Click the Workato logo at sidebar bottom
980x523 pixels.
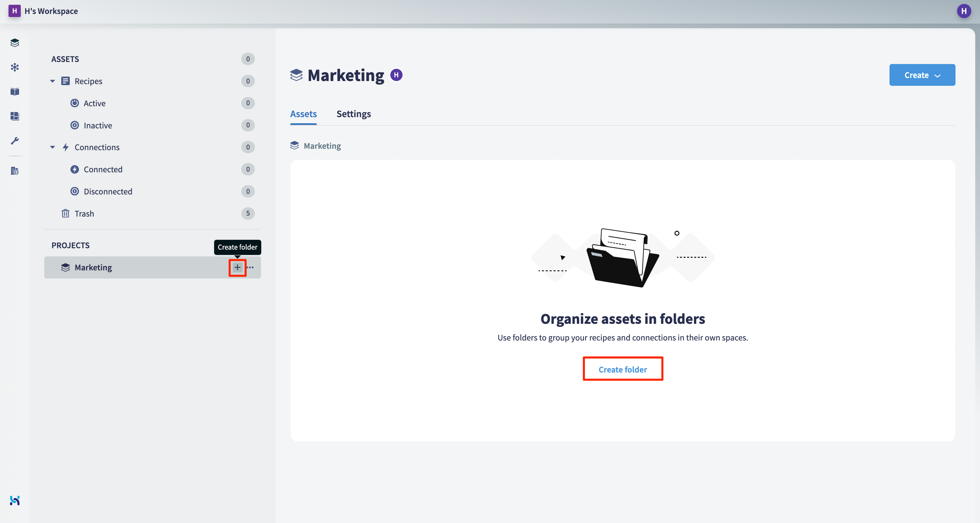point(15,501)
